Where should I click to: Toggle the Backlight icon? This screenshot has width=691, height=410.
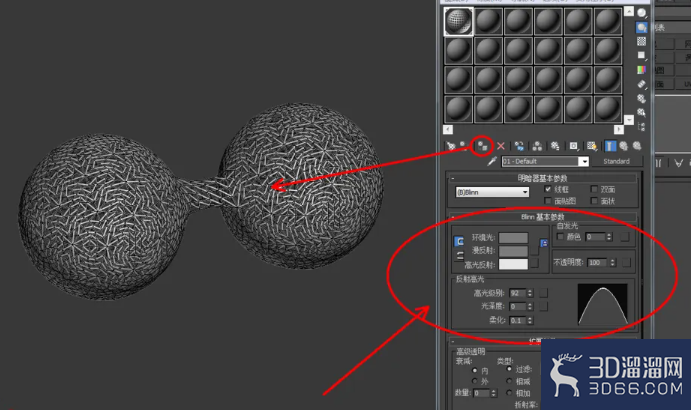[642, 27]
